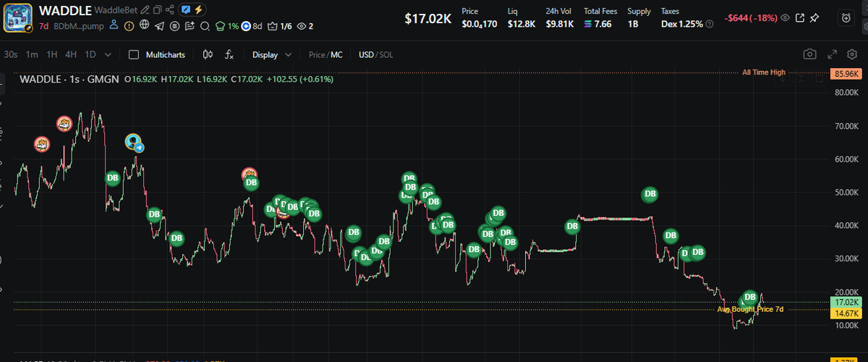Select the 1D timeframe

click(x=90, y=54)
